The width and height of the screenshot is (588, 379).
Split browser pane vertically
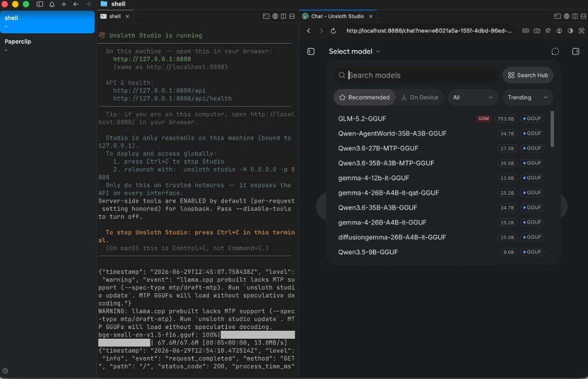tap(575, 16)
